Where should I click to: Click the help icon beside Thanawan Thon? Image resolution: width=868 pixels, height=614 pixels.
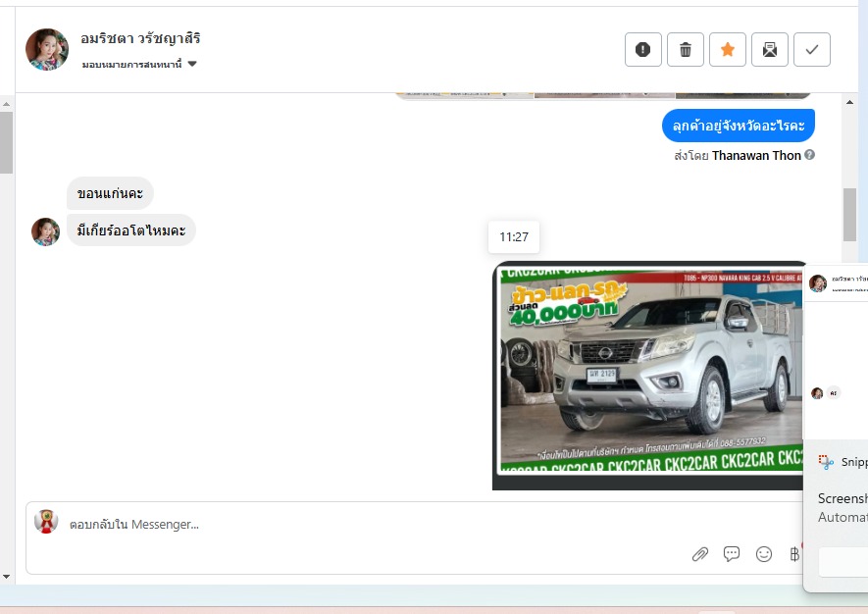click(x=809, y=155)
